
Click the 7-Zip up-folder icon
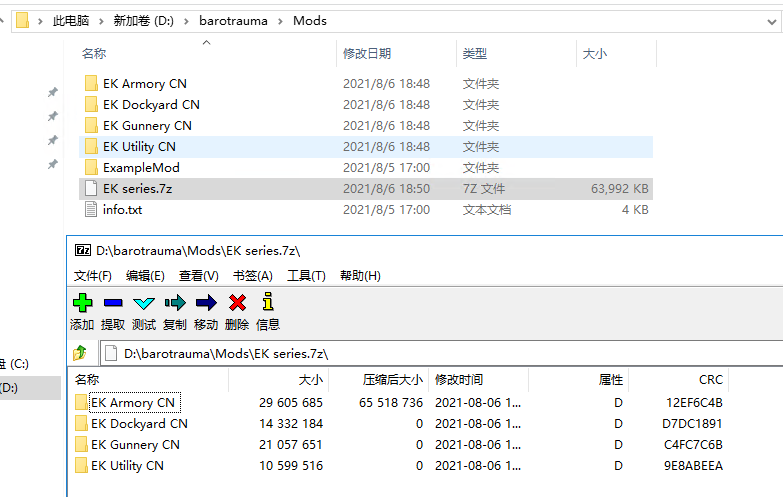[80, 353]
